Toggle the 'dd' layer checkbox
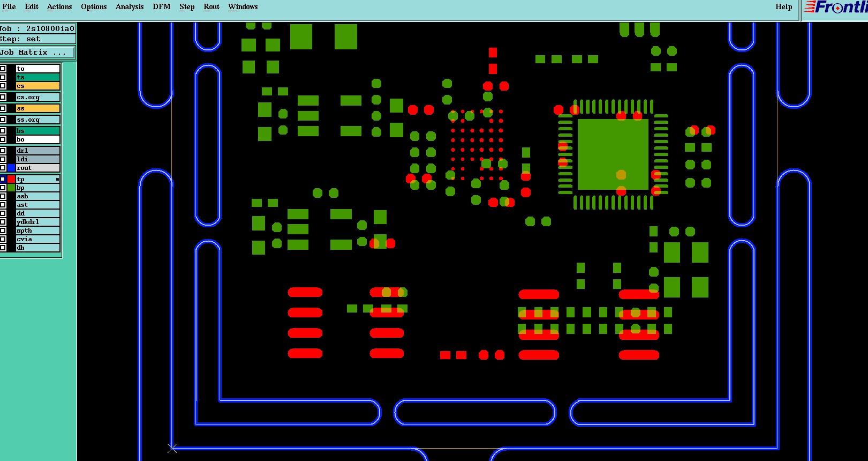 3,213
